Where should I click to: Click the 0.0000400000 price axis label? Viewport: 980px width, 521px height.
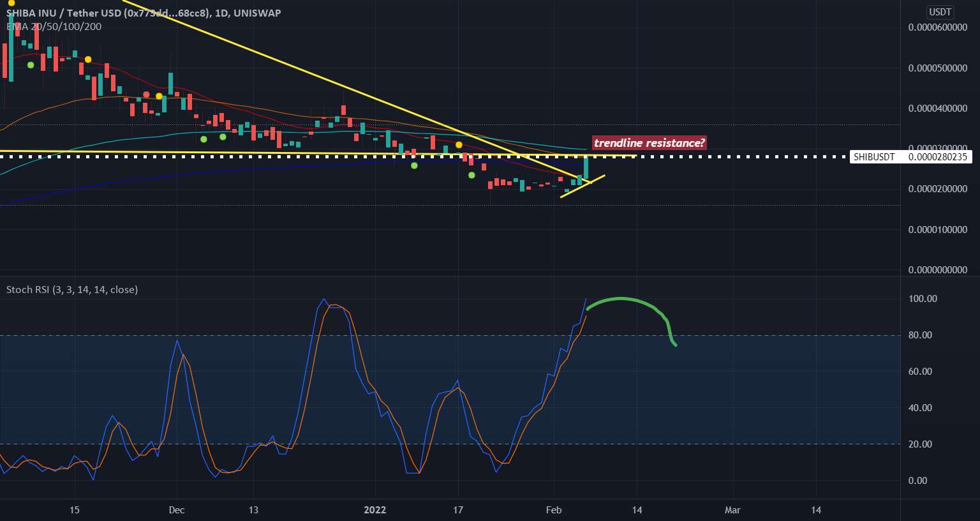click(937, 109)
